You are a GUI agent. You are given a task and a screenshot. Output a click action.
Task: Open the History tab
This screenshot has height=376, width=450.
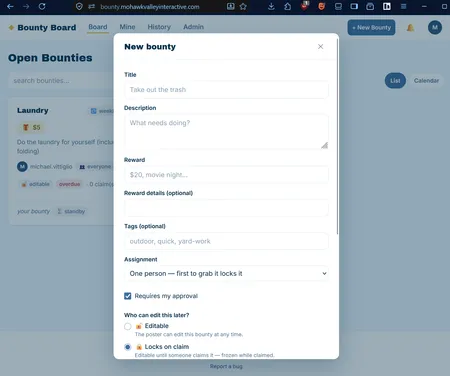(x=159, y=27)
